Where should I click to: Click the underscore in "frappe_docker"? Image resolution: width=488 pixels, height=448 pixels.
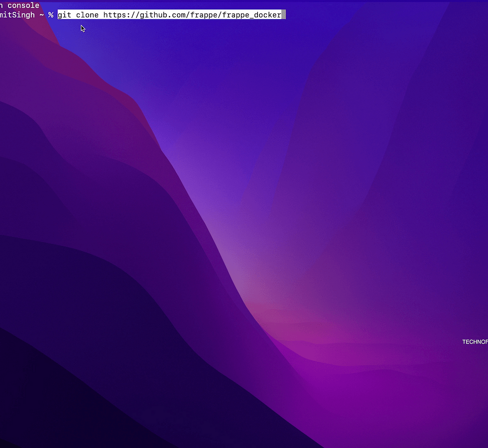click(x=251, y=15)
